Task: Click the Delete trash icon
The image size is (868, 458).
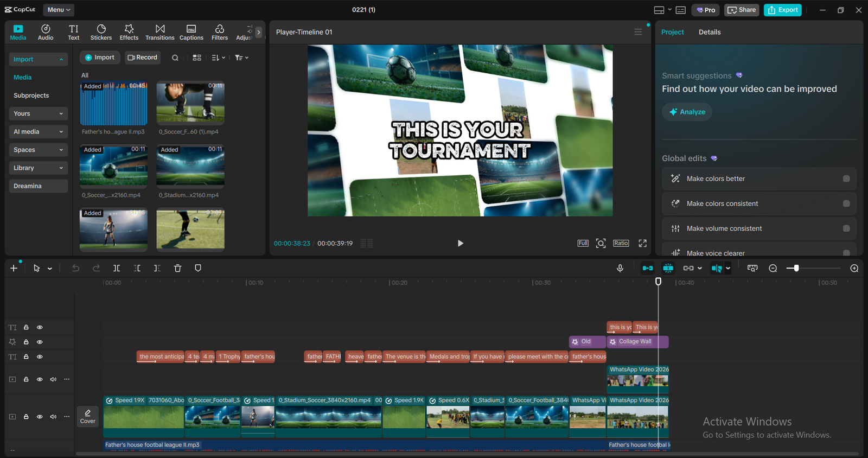Action: (177, 268)
